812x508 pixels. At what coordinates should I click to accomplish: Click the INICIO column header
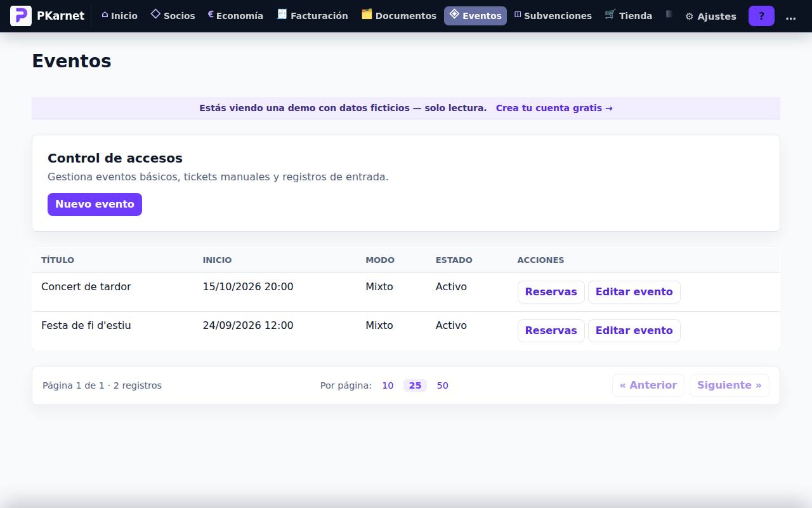coord(217,260)
